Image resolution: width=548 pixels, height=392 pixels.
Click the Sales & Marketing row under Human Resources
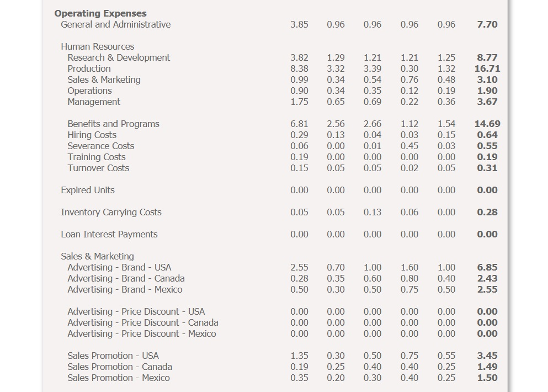103,80
